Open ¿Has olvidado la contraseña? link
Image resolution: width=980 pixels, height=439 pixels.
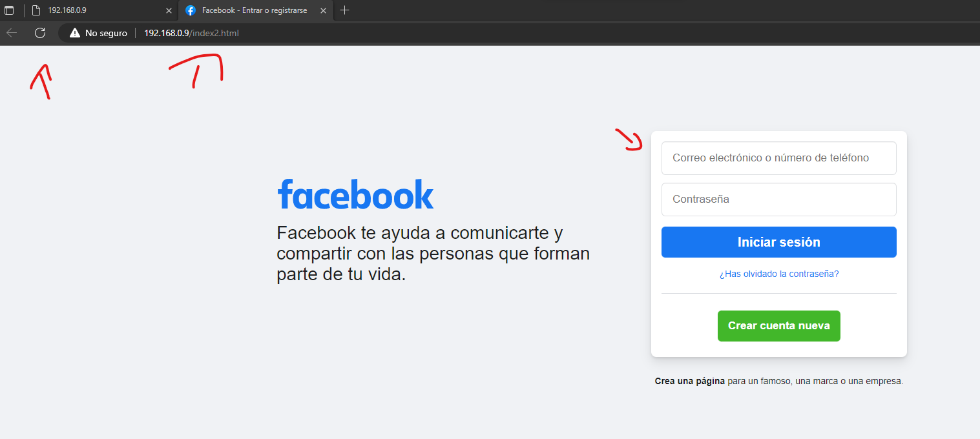pyautogui.click(x=778, y=274)
